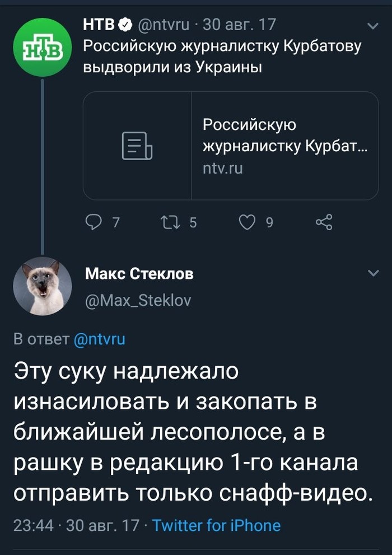The image size is (392, 555).
Task: Click the @ntvru link after 'В ответ'
Action: [x=99, y=339]
